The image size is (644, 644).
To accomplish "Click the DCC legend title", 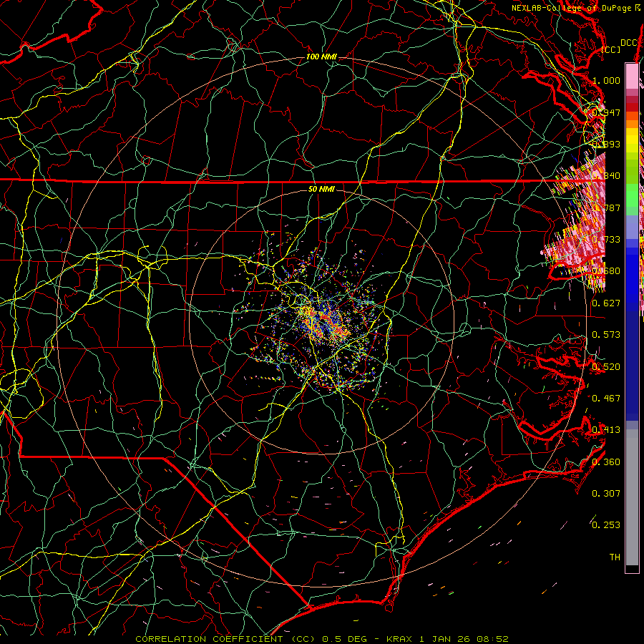I will tap(628, 43).
